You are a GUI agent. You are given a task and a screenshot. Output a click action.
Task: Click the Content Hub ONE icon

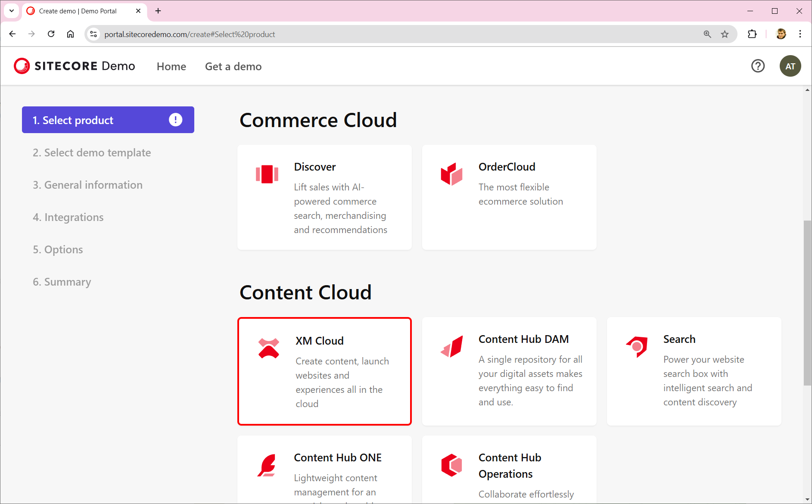(267, 465)
